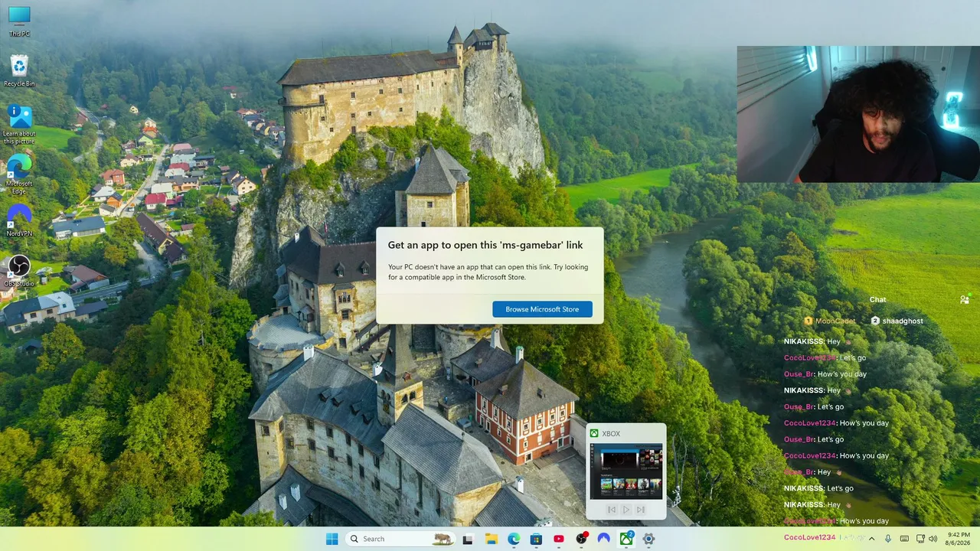This screenshot has height=551, width=980.
Task: Click the "CocoLove1234: Let's go" chat message
Action: [825, 358]
